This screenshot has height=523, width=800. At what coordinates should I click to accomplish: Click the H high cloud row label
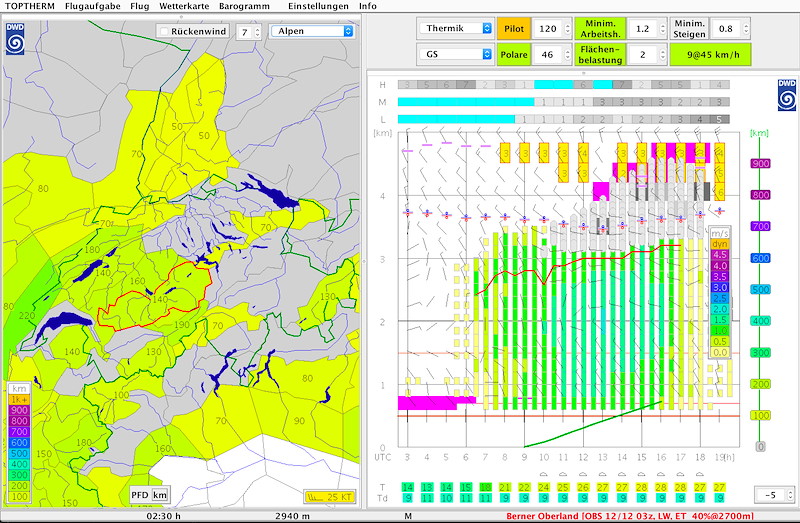[x=382, y=85]
